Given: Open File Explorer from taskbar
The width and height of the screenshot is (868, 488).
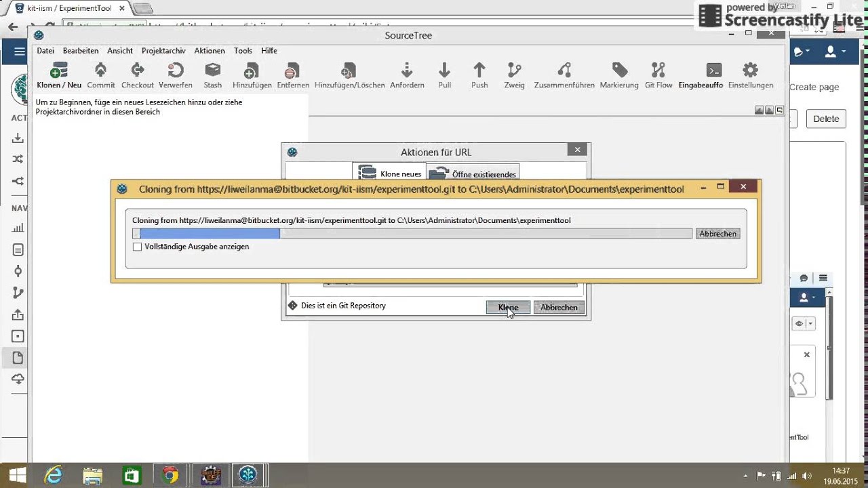Looking at the screenshot, I should pyautogui.click(x=93, y=475).
